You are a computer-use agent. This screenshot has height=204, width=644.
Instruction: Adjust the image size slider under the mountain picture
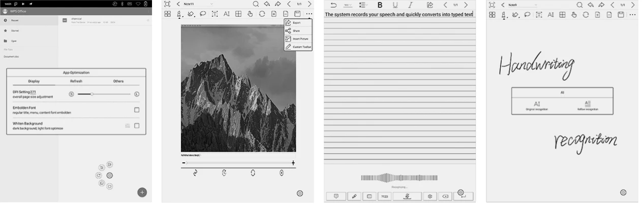[x=238, y=163]
